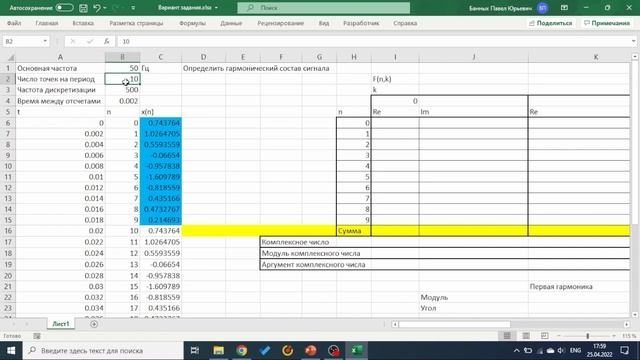Click the Save diskette icon

[x=83, y=8]
